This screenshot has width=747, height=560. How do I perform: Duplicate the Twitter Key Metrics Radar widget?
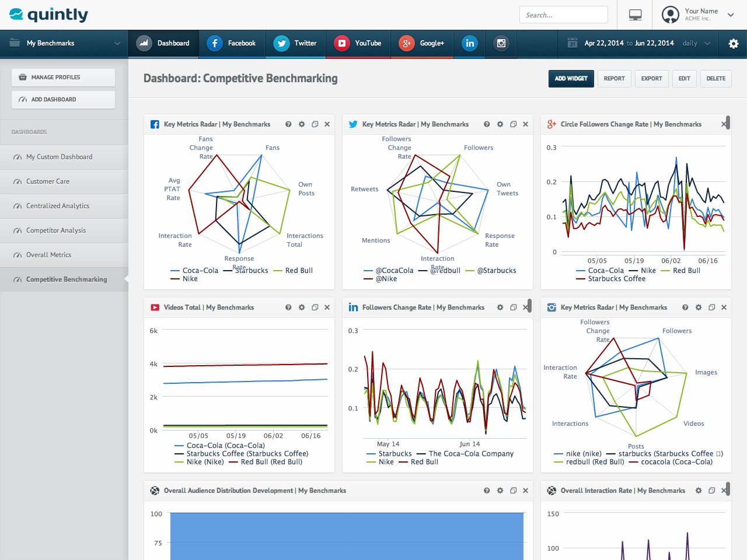coord(514,124)
